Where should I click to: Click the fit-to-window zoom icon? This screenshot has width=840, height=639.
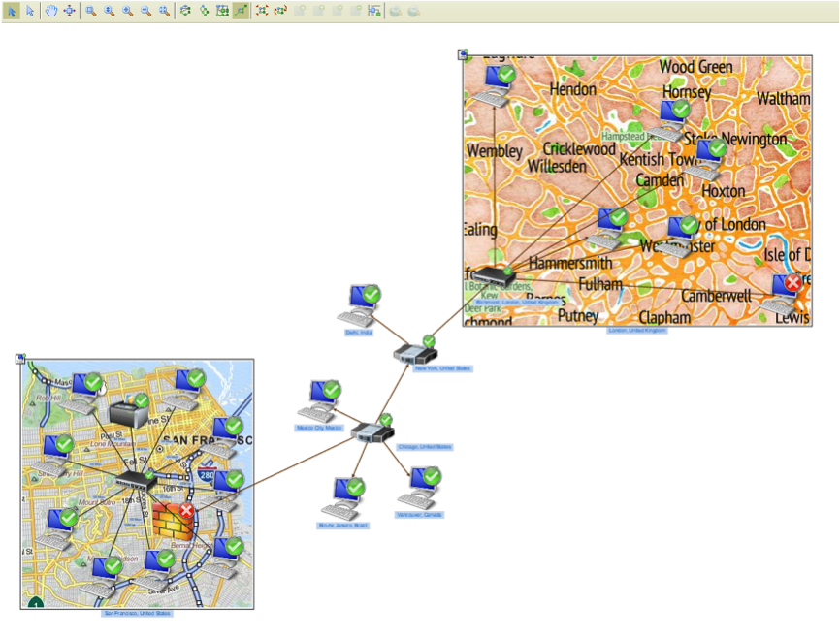tap(164, 11)
